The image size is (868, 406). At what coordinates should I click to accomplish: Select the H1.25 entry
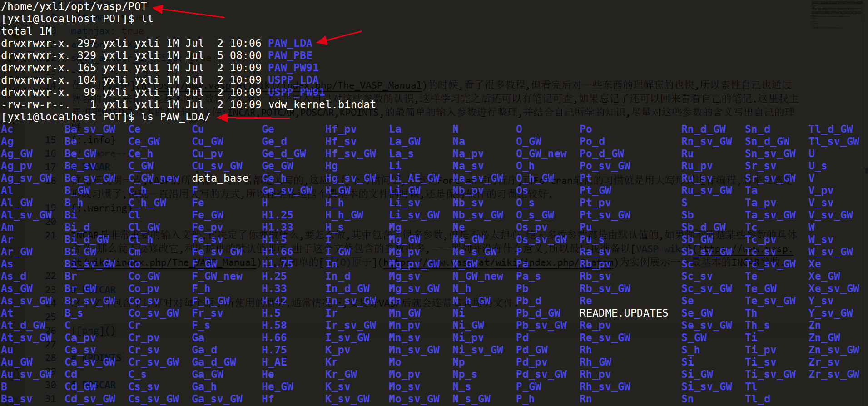point(278,215)
